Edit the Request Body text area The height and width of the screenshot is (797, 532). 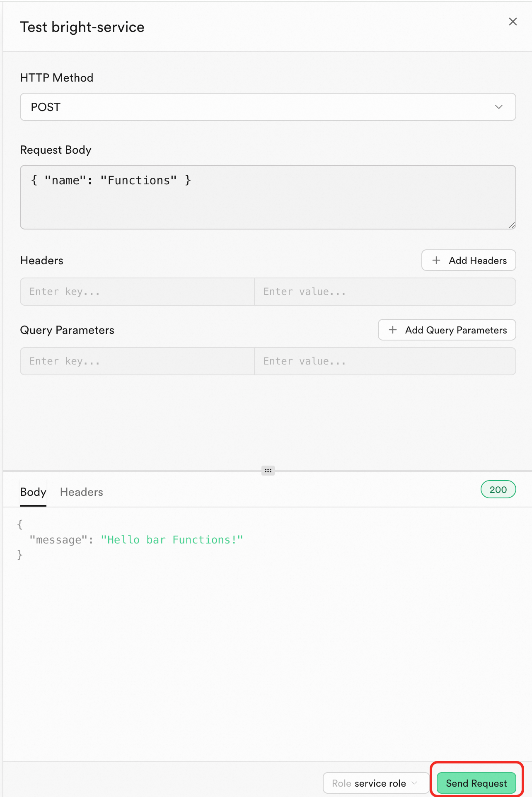[268, 197]
